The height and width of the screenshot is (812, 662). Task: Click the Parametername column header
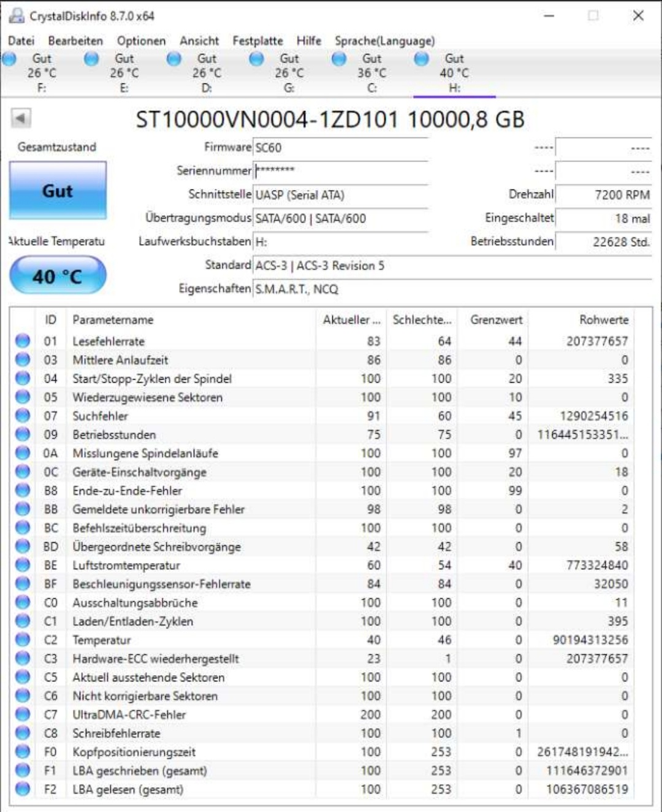click(x=191, y=320)
